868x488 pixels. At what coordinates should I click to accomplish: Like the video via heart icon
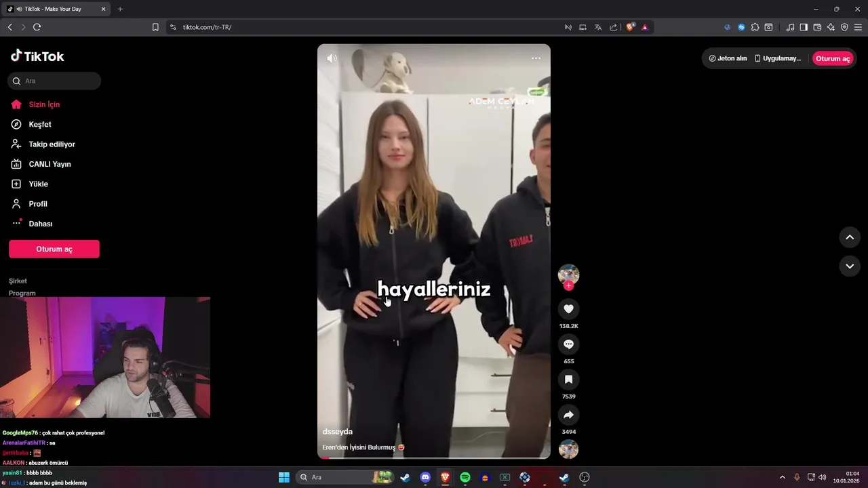pyautogui.click(x=568, y=309)
